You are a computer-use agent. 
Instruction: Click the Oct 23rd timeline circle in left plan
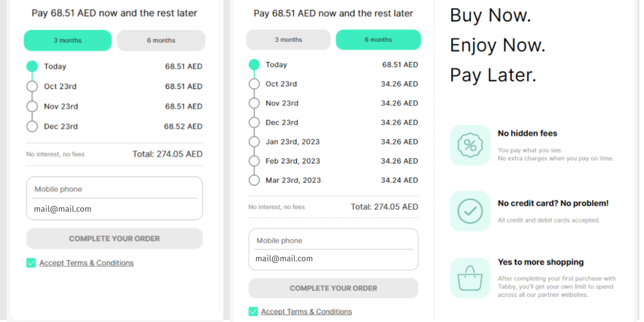coord(32,86)
